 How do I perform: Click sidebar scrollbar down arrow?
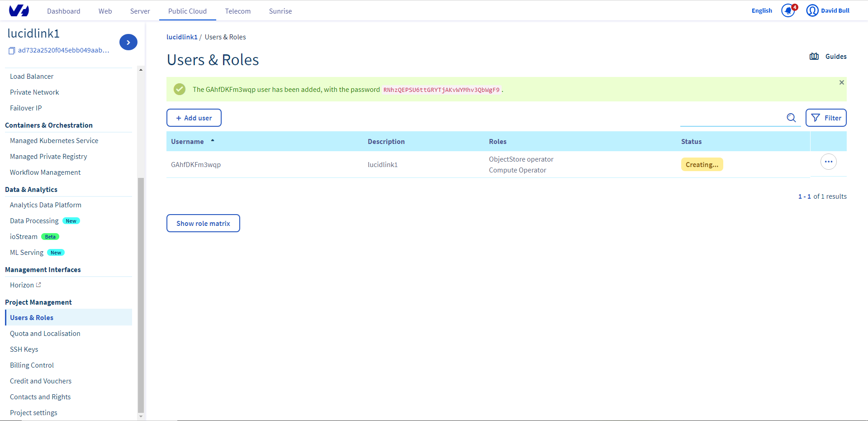pos(141,416)
